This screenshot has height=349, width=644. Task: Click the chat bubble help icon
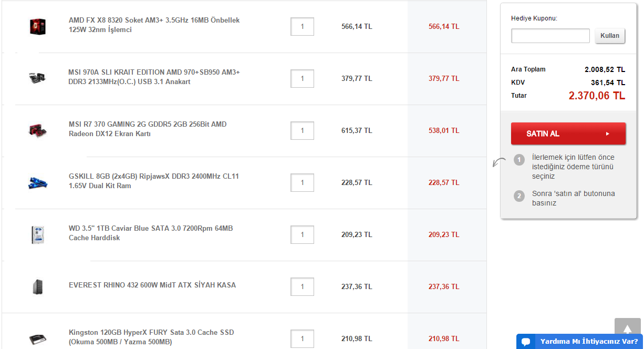click(526, 342)
